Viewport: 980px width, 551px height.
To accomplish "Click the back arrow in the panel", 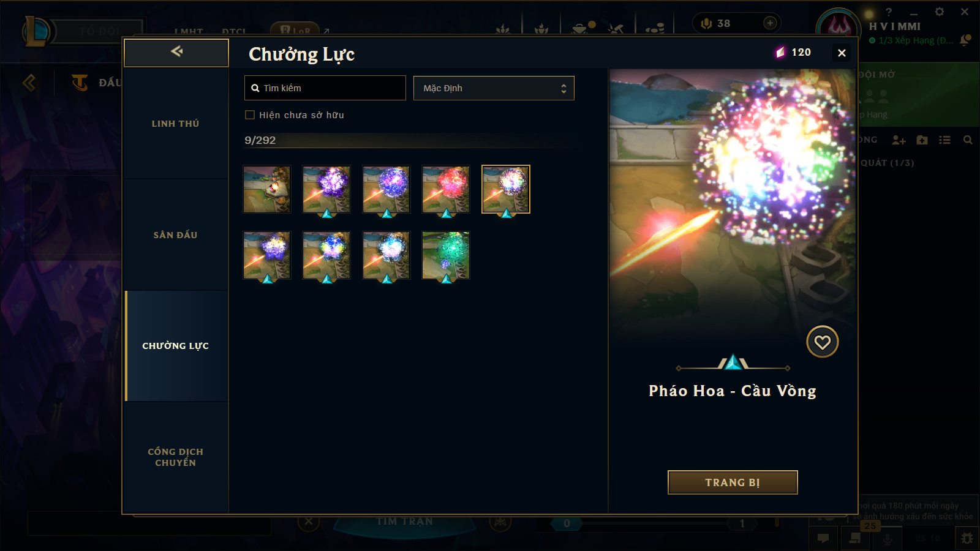I will tap(176, 52).
